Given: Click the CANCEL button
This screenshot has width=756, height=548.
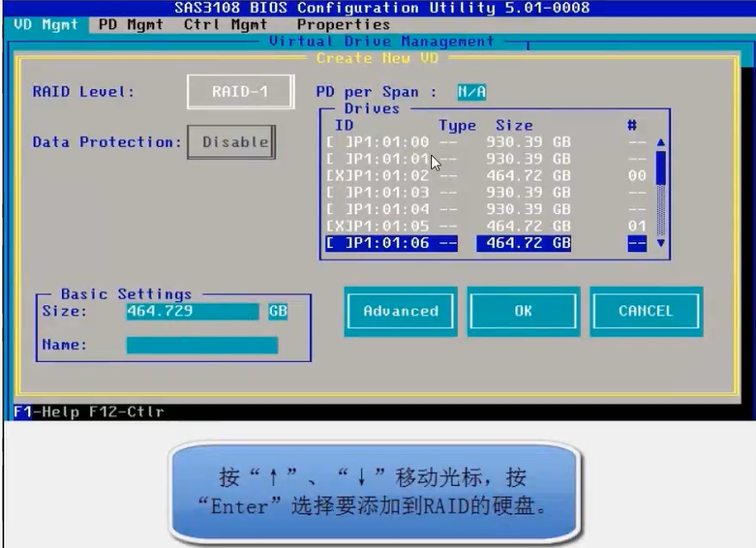Looking at the screenshot, I should [x=646, y=311].
